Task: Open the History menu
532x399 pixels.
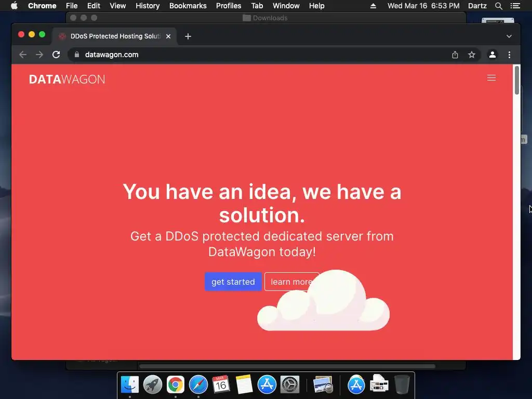Action: 148,6
